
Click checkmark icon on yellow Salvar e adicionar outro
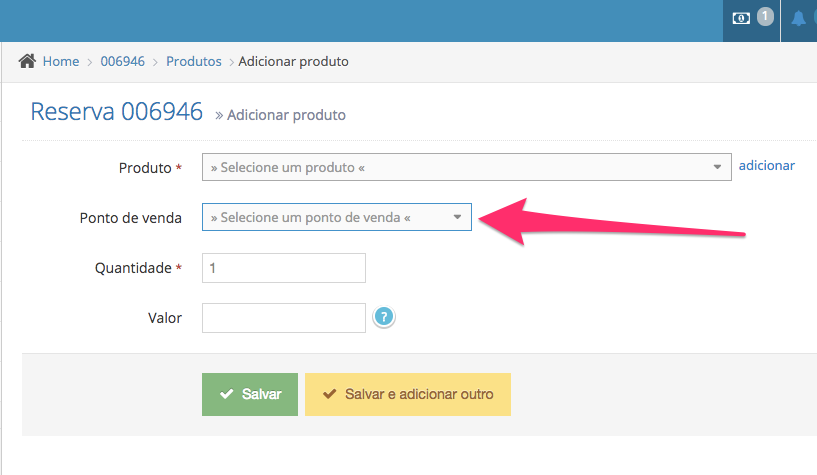coord(329,394)
